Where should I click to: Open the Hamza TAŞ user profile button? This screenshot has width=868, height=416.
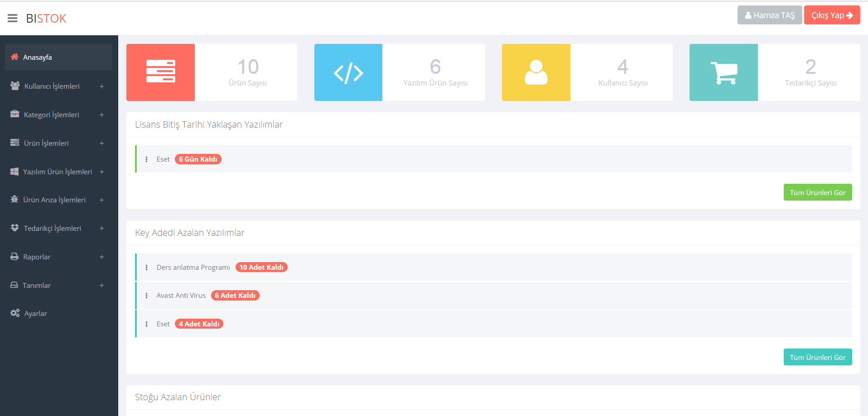coord(770,15)
